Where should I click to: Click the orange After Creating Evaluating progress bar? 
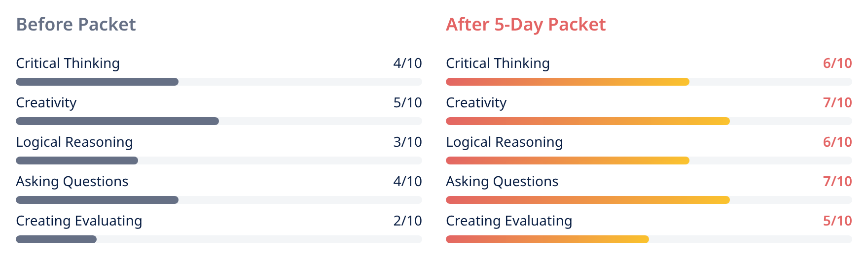point(547,239)
